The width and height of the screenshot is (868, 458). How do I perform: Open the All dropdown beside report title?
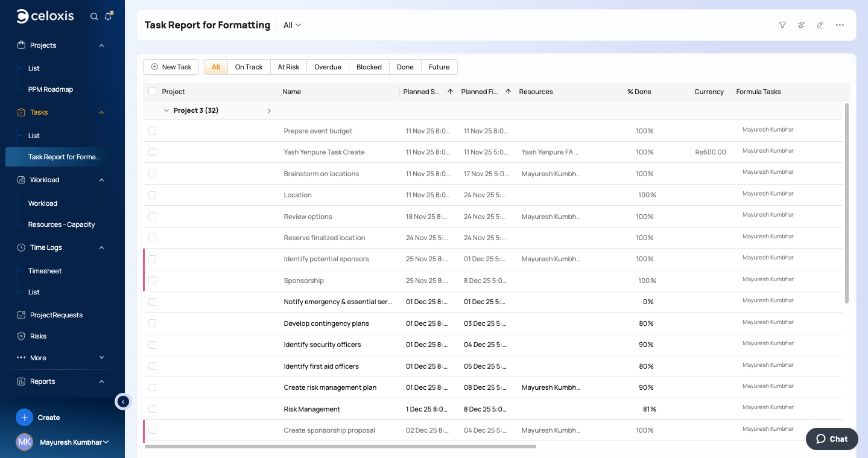(292, 25)
